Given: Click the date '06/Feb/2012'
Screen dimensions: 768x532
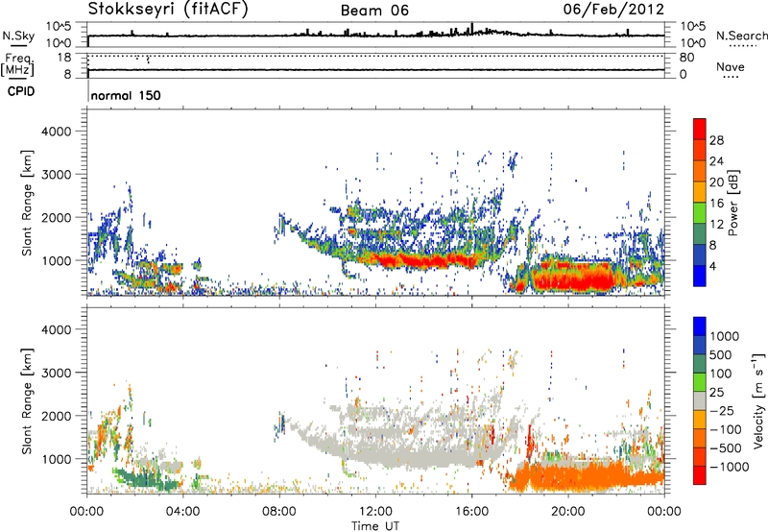Looking at the screenshot, I should pyautogui.click(x=613, y=9).
